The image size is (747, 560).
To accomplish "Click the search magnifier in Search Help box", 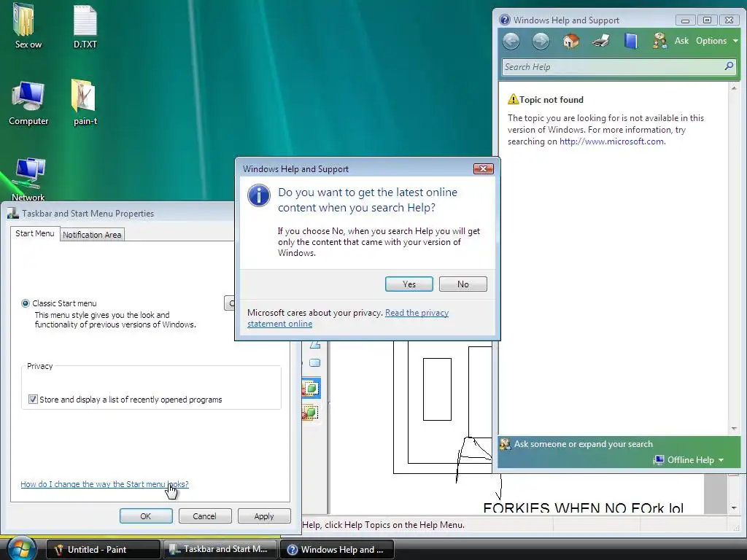I will click(x=729, y=66).
